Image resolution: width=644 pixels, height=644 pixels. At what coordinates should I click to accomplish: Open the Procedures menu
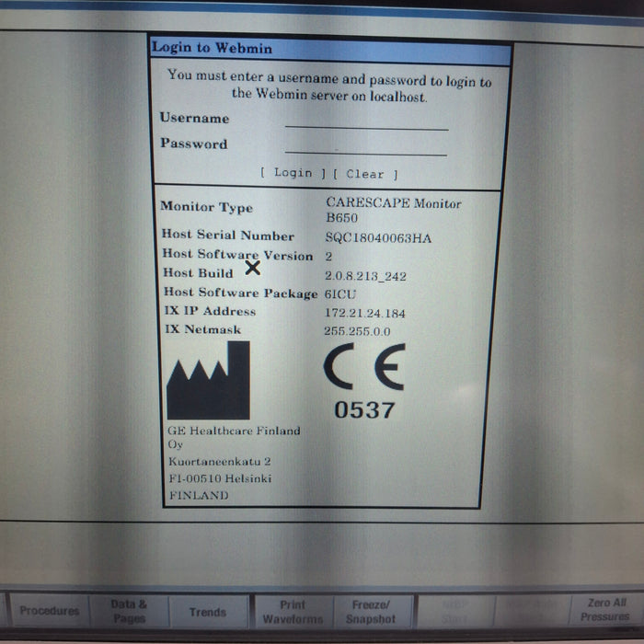[x=49, y=611]
